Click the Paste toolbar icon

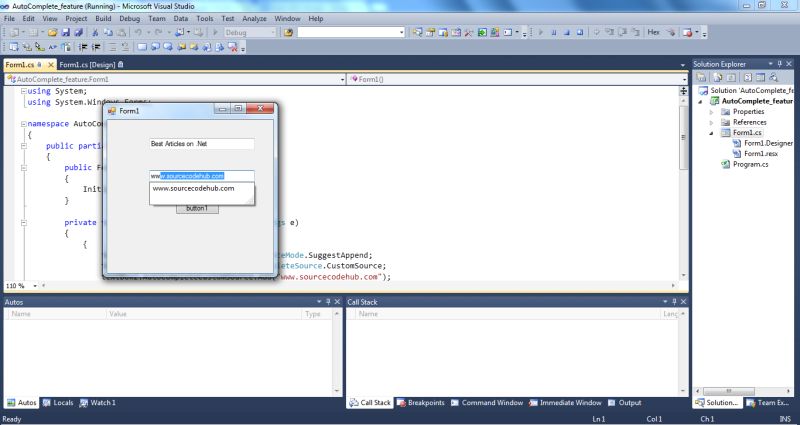pyautogui.click(x=121, y=32)
